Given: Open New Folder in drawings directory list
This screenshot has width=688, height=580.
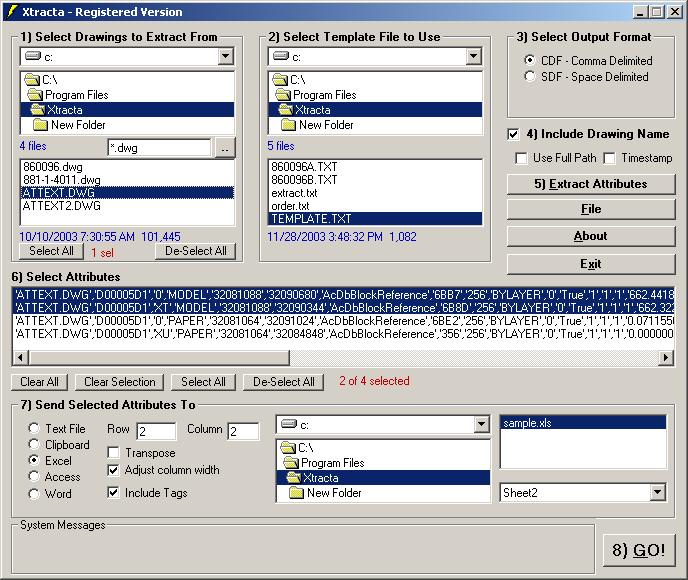Looking at the screenshot, I should pyautogui.click(x=127, y=125).
